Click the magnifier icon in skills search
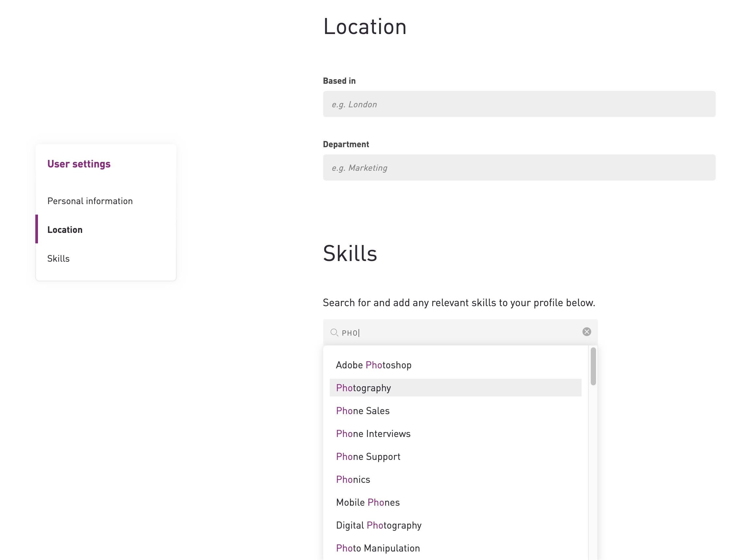 click(334, 332)
